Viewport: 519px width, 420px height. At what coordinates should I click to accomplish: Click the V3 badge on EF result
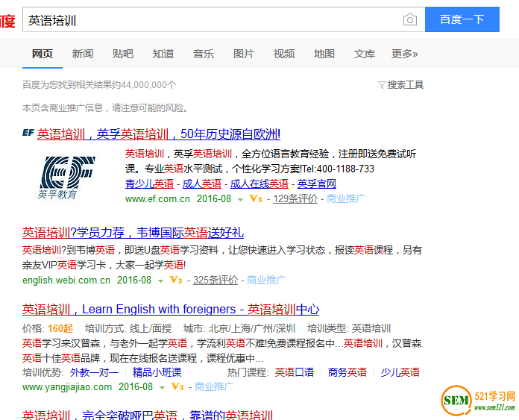pyautogui.click(x=256, y=198)
